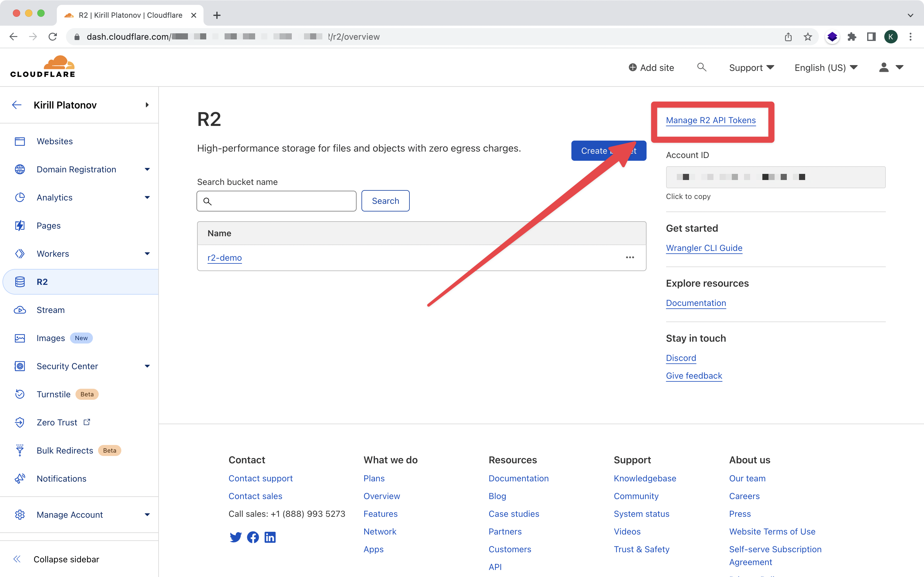This screenshot has width=924, height=577.
Task: Focus the Search bucket name field
Action: tap(276, 201)
